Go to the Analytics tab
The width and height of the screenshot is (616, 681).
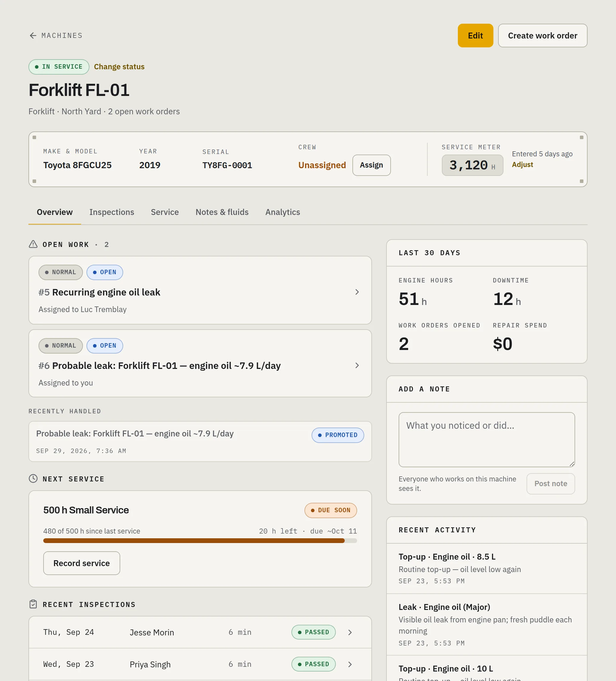pyautogui.click(x=283, y=212)
